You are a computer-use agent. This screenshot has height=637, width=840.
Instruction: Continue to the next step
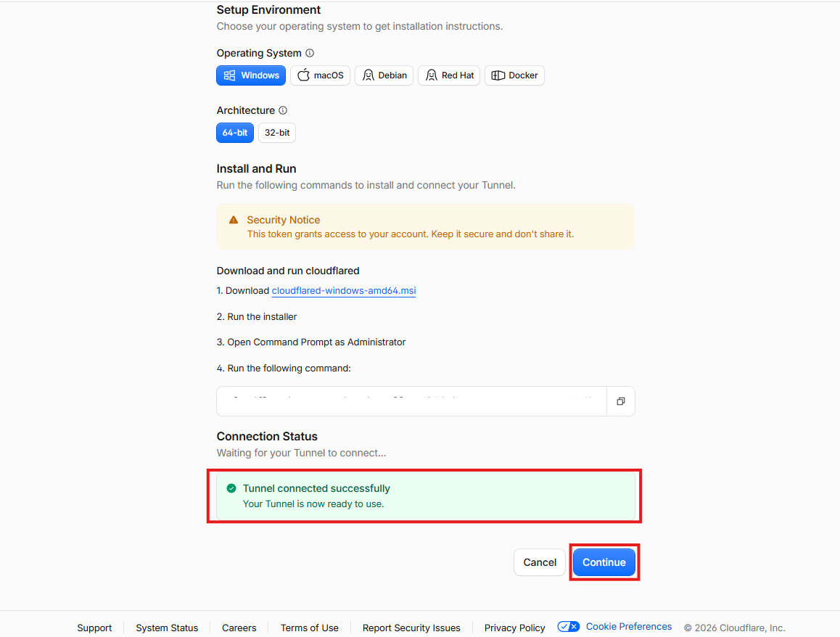(x=604, y=562)
